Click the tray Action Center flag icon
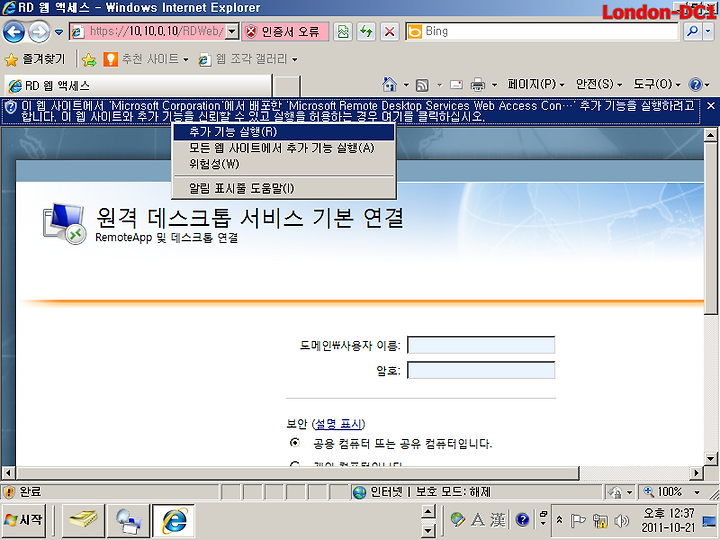 coord(578,520)
